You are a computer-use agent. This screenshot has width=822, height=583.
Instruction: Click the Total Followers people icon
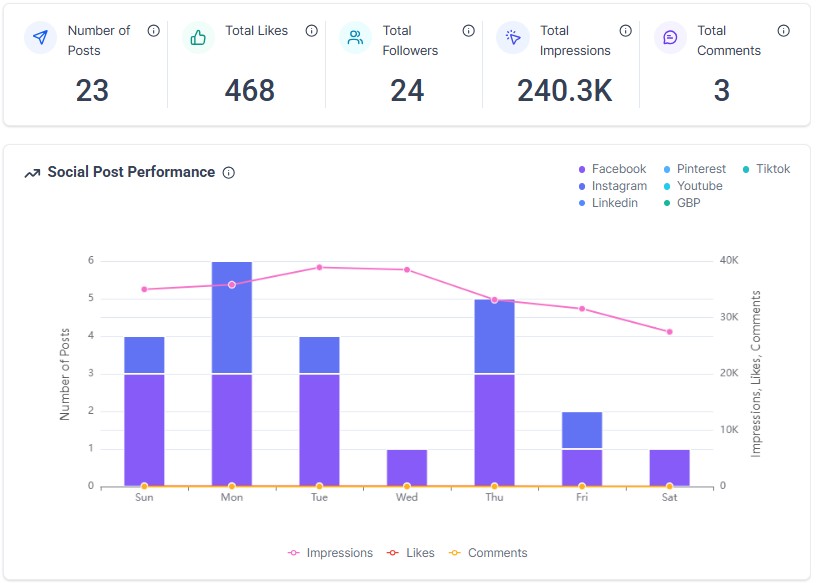pos(355,37)
